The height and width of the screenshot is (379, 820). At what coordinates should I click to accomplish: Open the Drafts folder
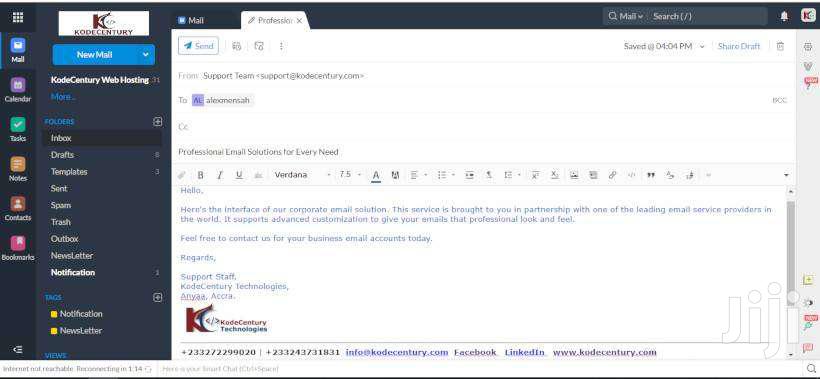(x=102, y=155)
